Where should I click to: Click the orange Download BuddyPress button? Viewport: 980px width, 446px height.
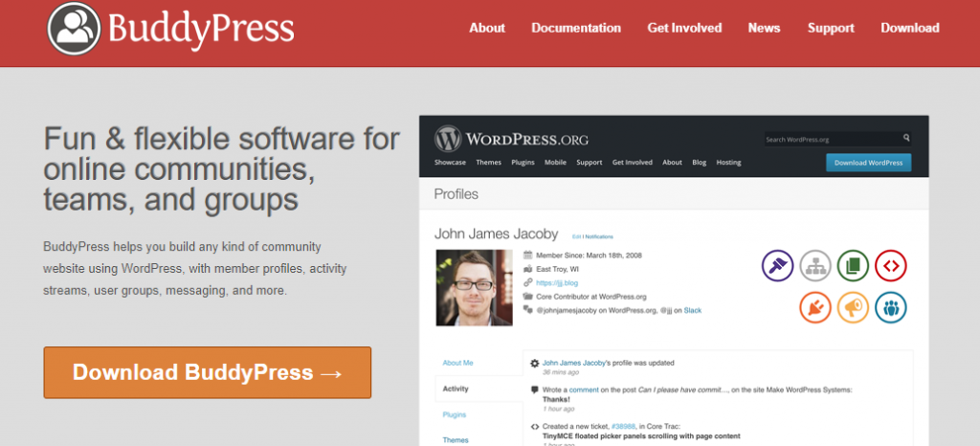208,372
